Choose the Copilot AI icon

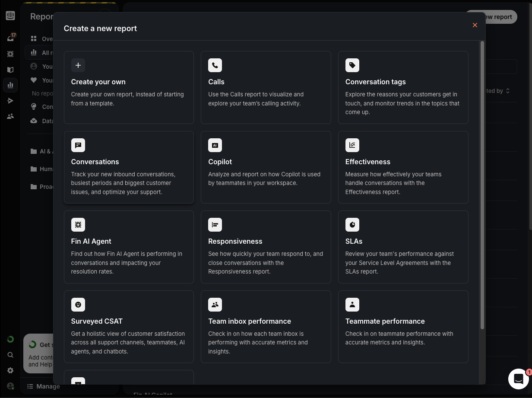(x=215, y=145)
